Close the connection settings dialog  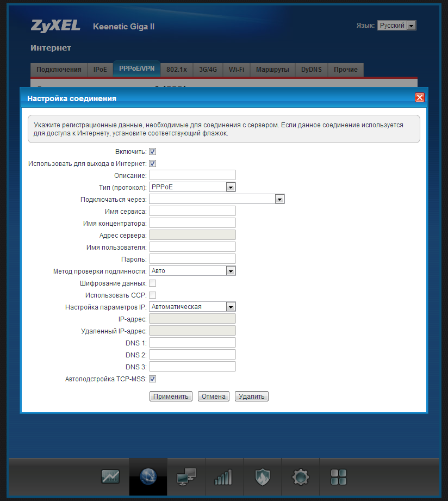[420, 97]
